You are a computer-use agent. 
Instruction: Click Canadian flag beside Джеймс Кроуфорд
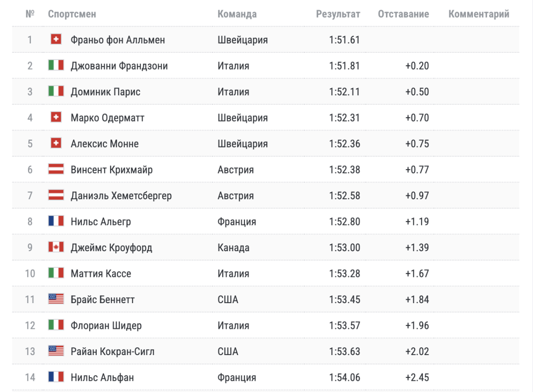pyautogui.click(x=56, y=247)
